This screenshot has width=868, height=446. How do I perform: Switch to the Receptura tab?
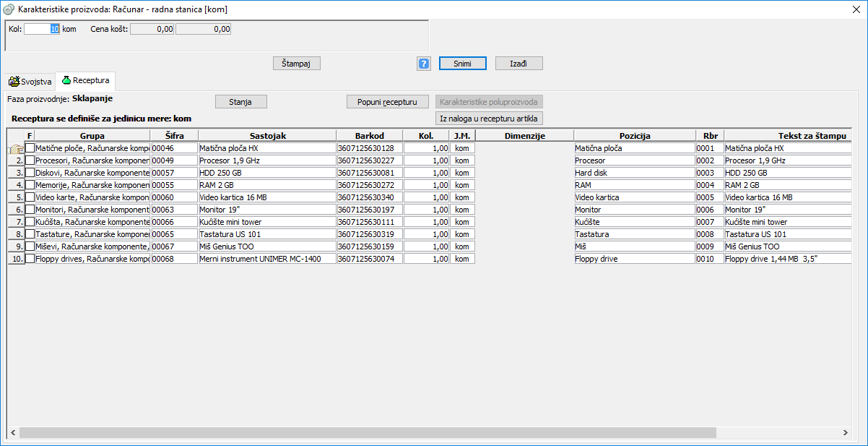85,80
